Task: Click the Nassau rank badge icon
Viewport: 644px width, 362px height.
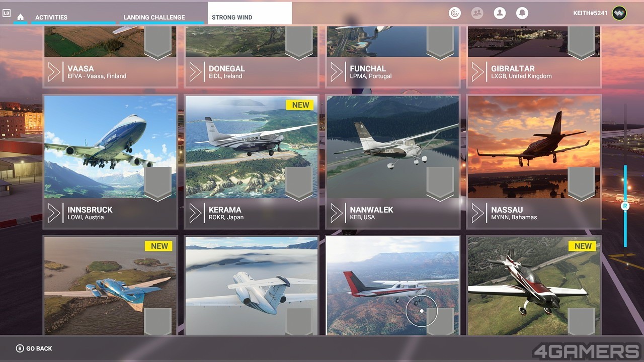Action: [582, 184]
